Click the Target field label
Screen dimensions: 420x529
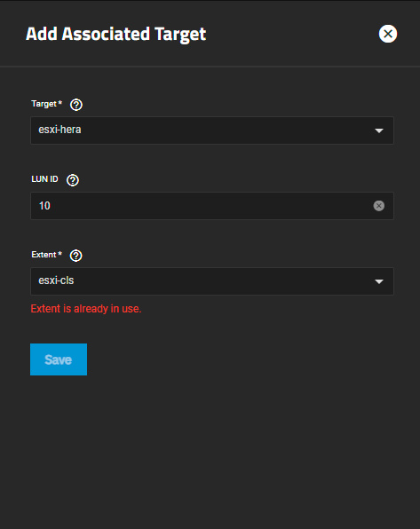tap(44, 104)
